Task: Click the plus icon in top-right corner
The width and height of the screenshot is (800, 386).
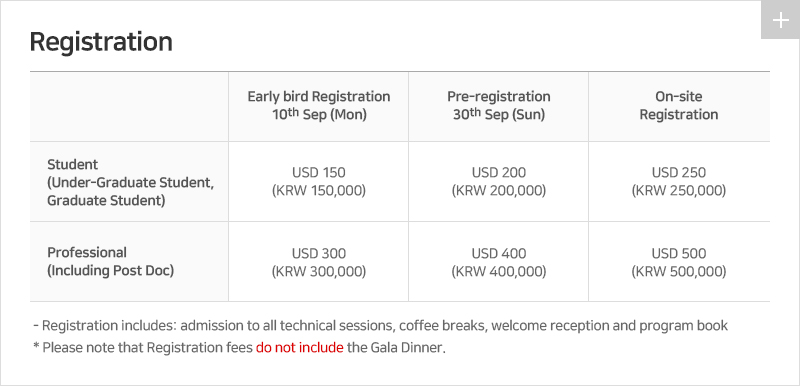Action: pos(780,20)
